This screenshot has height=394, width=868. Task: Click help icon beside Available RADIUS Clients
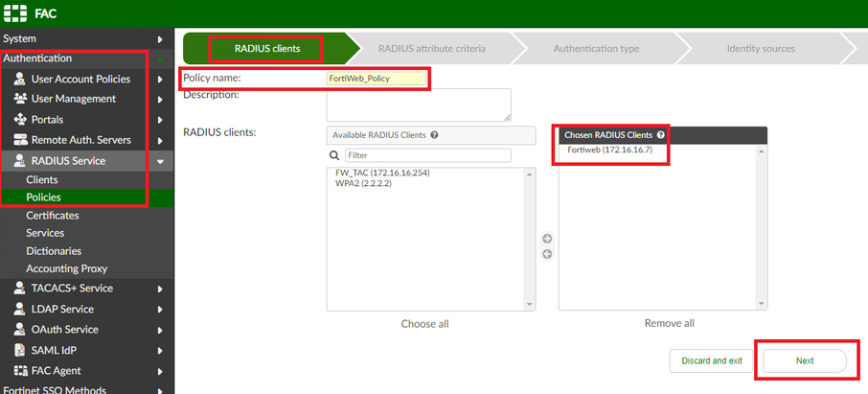coord(435,134)
